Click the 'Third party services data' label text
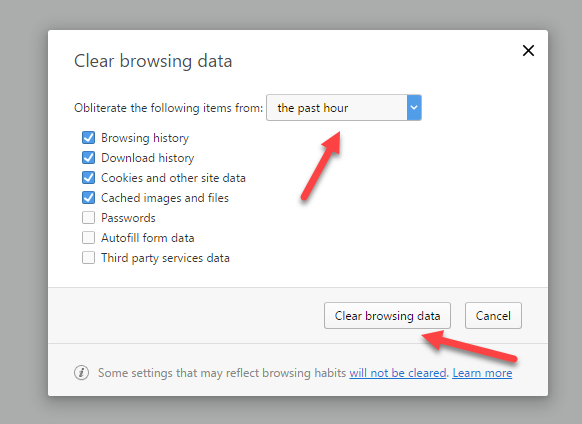The image size is (582, 424). [165, 258]
